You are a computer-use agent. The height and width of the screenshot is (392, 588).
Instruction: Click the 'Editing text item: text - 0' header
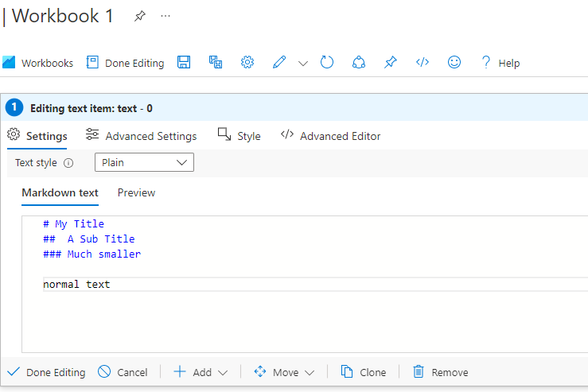click(92, 108)
